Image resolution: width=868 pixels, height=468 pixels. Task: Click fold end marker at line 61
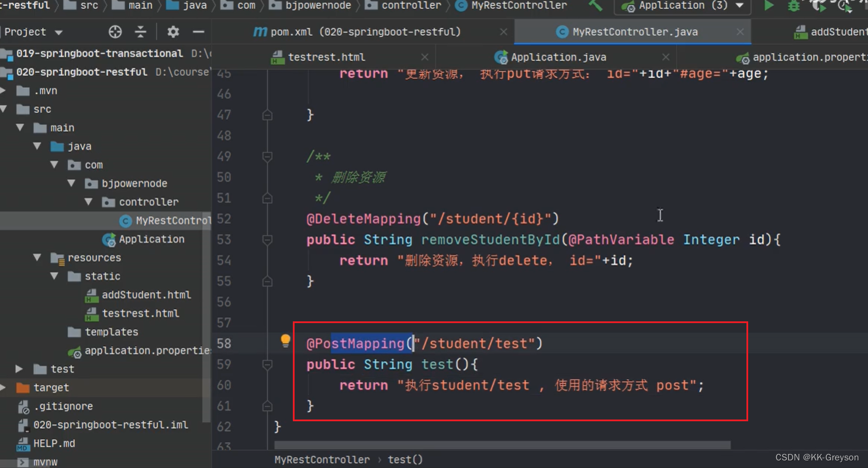(x=268, y=406)
